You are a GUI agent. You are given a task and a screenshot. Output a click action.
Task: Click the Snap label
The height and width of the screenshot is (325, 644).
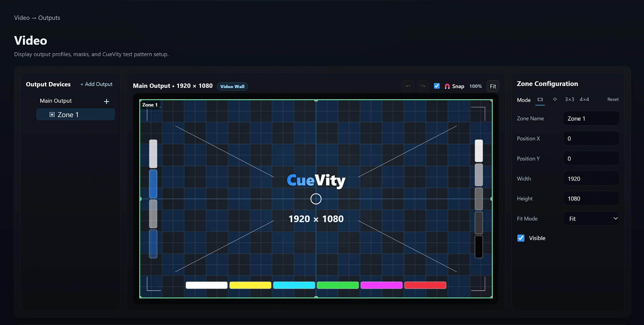point(458,86)
